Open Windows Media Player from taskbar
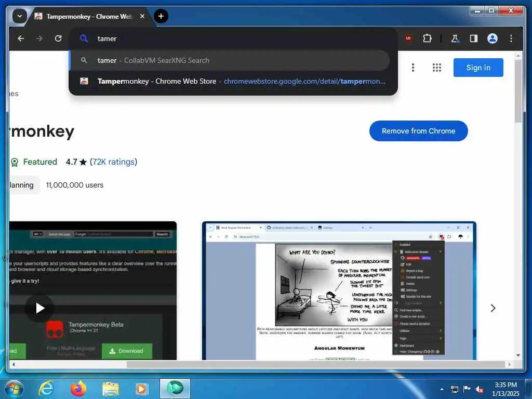The width and height of the screenshot is (532, 399). pyautogui.click(x=141, y=389)
